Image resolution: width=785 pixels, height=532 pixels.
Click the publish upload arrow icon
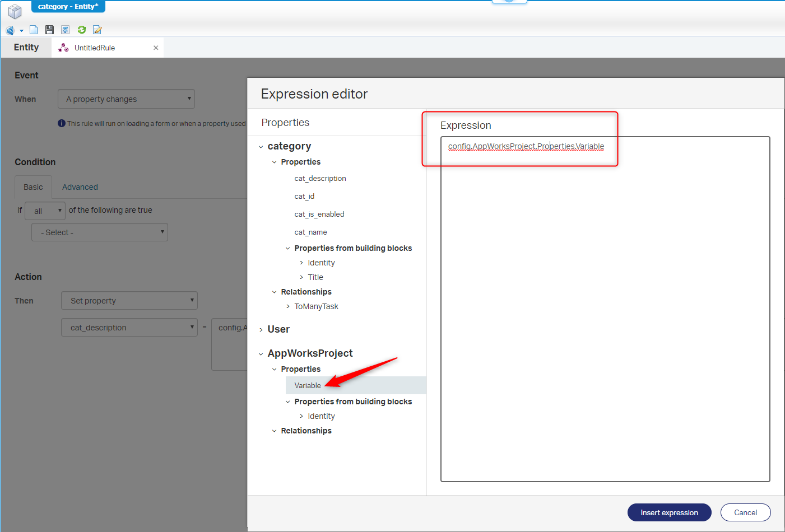pyautogui.click(x=66, y=30)
